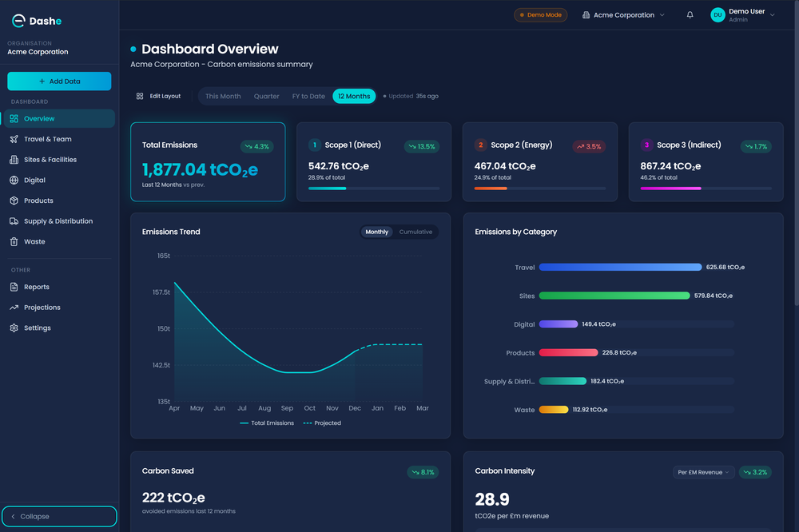Screen dimensions: 799x532
Task: Select the FY to Date tab
Action: tap(308, 95)
